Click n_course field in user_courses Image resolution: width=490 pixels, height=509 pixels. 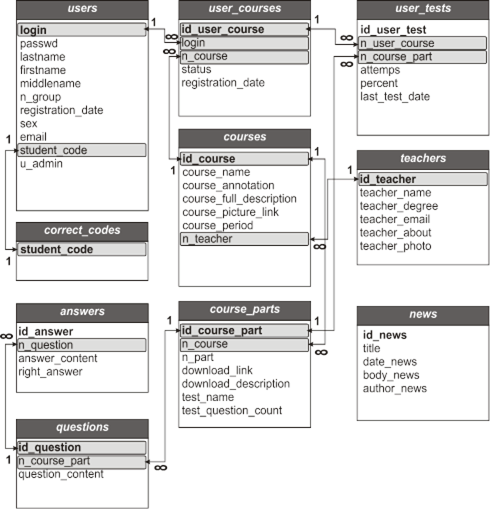244,57
